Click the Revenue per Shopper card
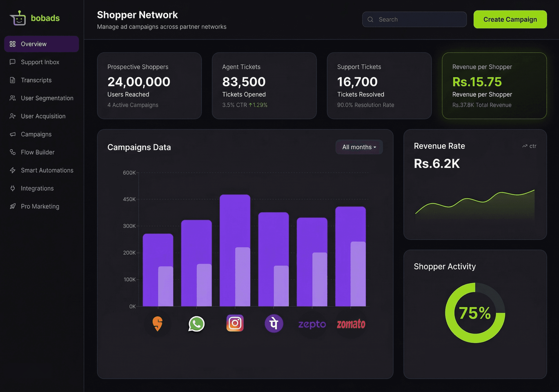 coord(494,86)
